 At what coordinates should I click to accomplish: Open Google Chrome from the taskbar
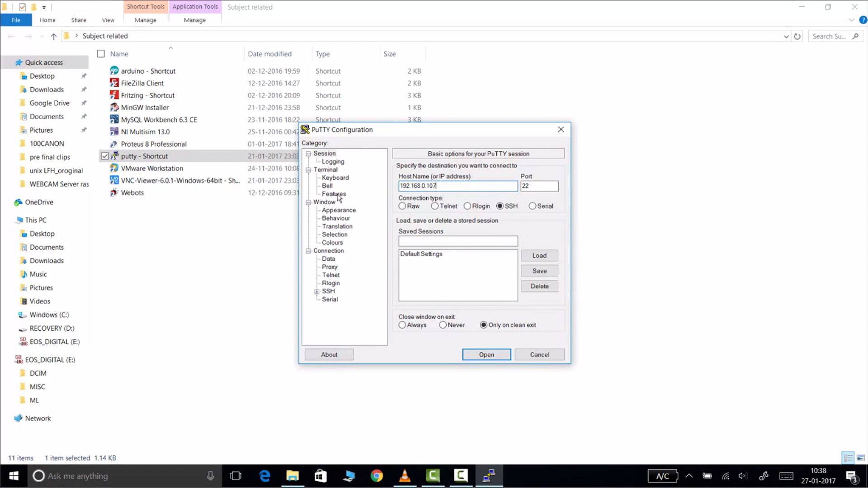(x=377, y=475)
